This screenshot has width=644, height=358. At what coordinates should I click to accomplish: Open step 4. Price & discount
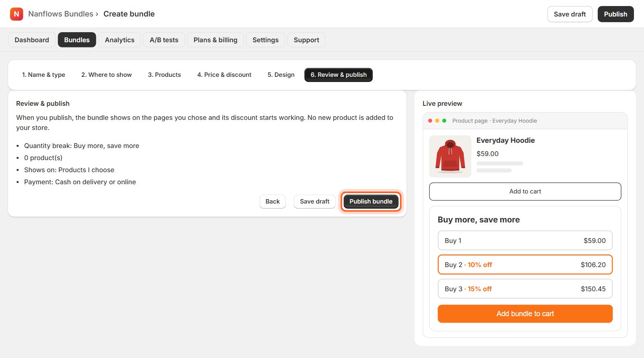point(224,75)
